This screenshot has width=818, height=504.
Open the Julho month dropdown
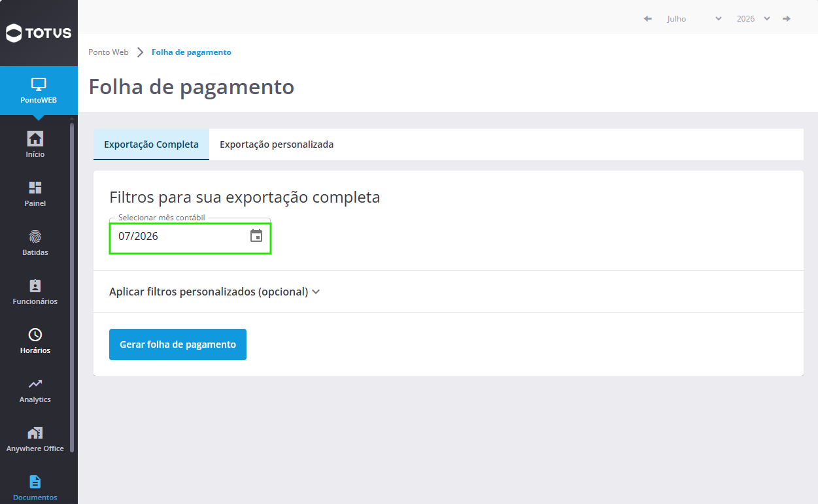[694, 18]
